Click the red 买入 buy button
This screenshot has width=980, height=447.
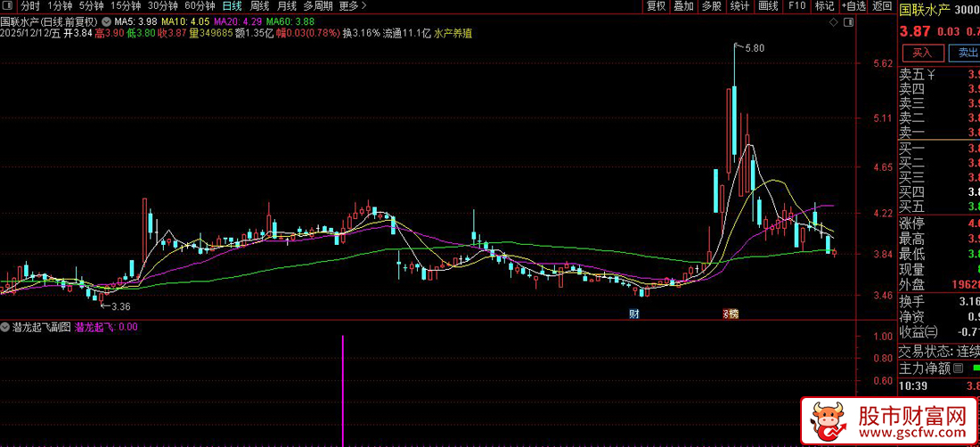point(922,53)
